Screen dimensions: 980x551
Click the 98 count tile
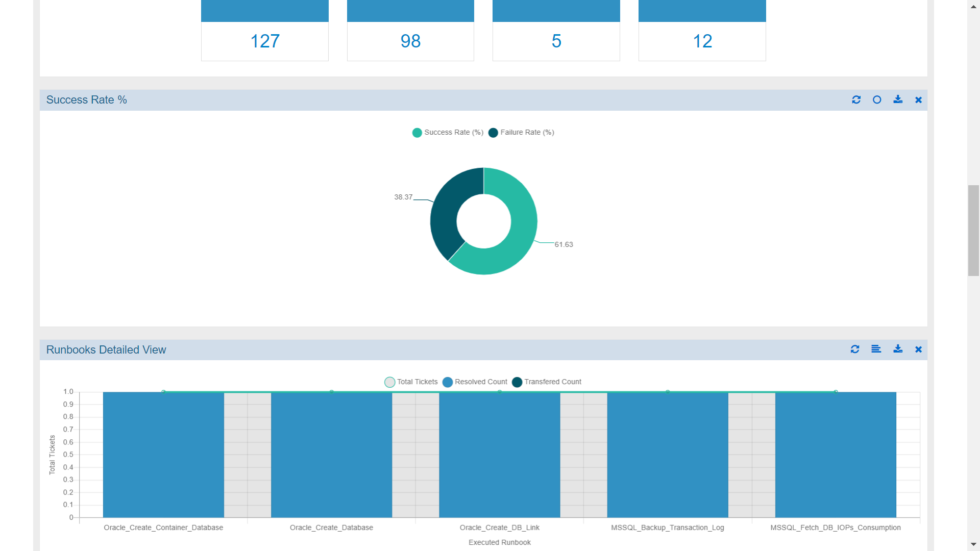pos(410,41)
